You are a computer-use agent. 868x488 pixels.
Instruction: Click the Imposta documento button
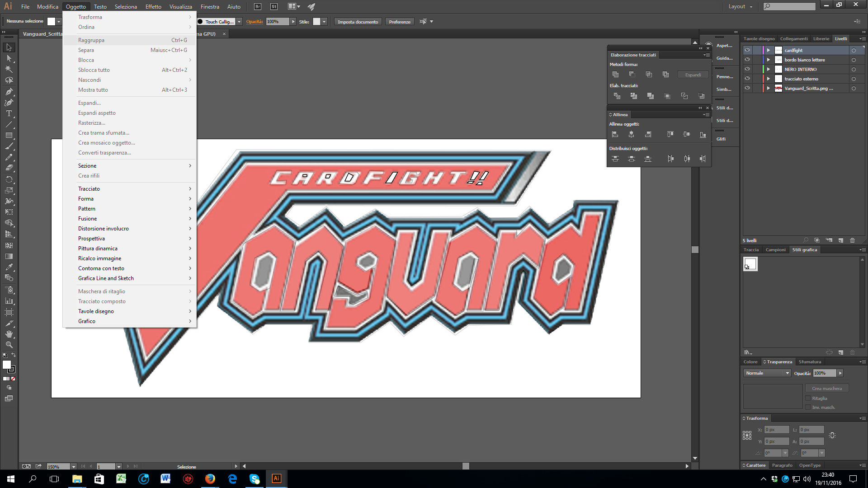(x=358, y=22)
